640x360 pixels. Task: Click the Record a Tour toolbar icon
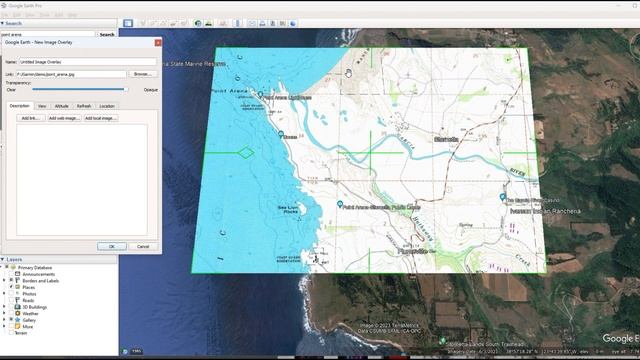[x=184, y=23]
